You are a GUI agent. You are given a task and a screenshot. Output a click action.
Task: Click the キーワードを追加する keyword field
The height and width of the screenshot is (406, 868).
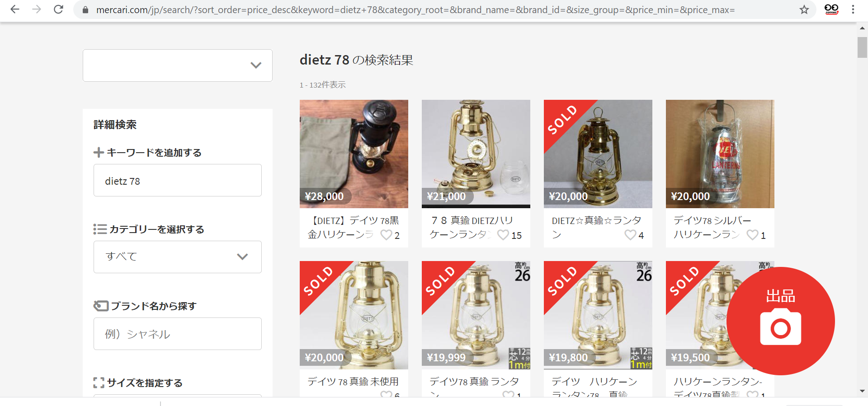point(178,180)
